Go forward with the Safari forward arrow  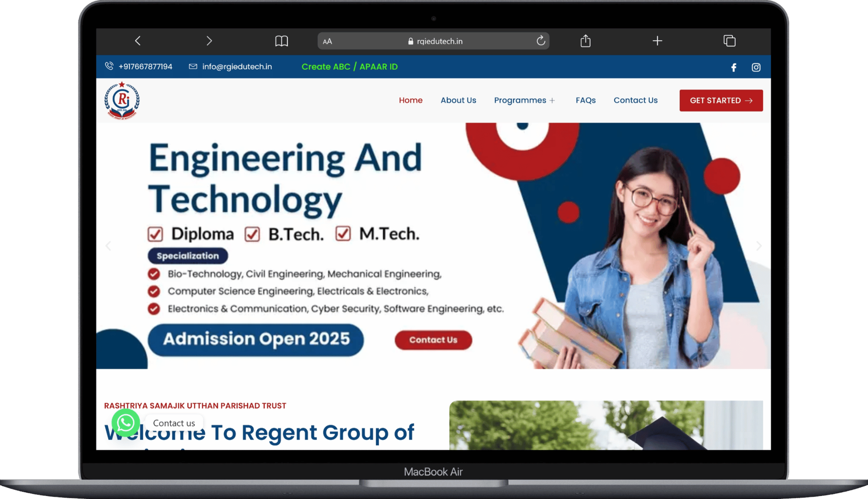pyautogui.click(x=209, y=41)
